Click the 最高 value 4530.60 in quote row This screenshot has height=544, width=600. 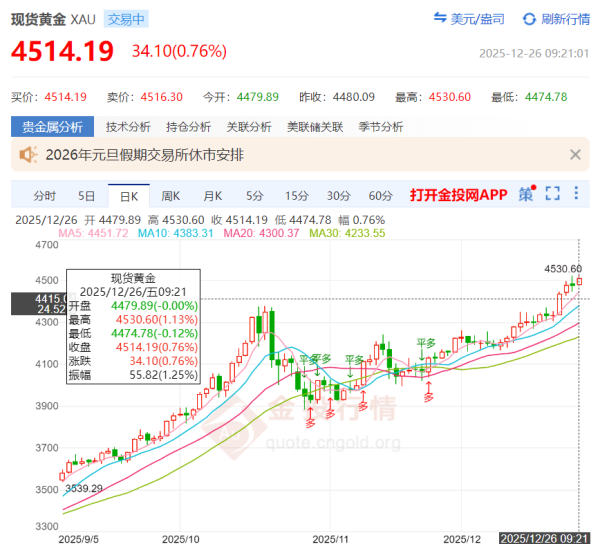point(450,97)
